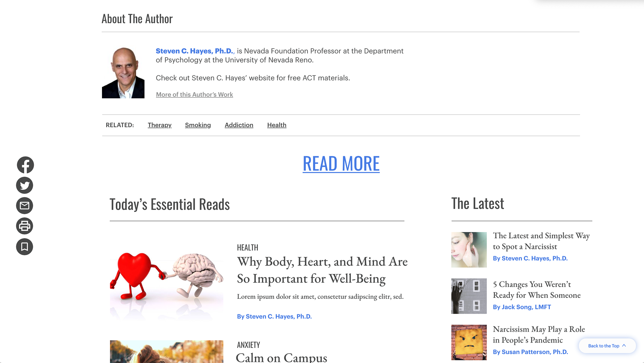Open By Jack Song, LMFT author link
The height and width of the screenshot is (363, 644).
pyautogui.click(x=522, y=307)
